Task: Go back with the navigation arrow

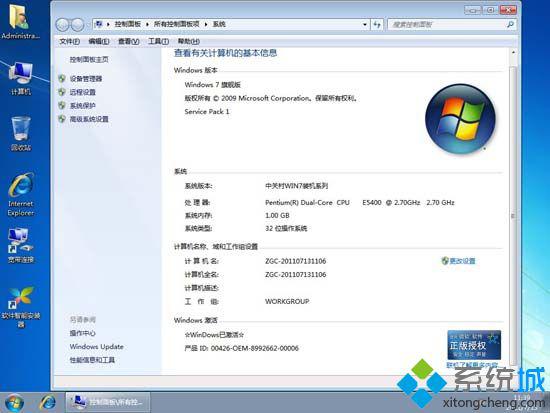Action: (62, 25)
